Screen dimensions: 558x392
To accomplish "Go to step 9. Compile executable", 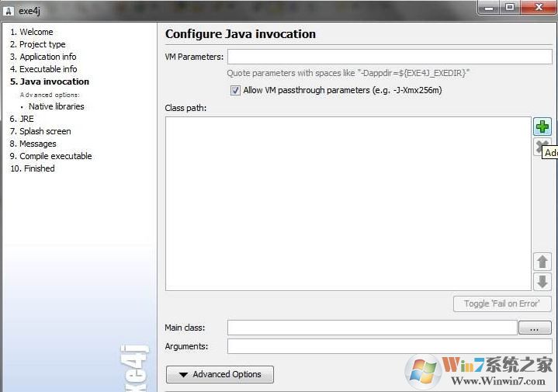I will pos(51,156).
